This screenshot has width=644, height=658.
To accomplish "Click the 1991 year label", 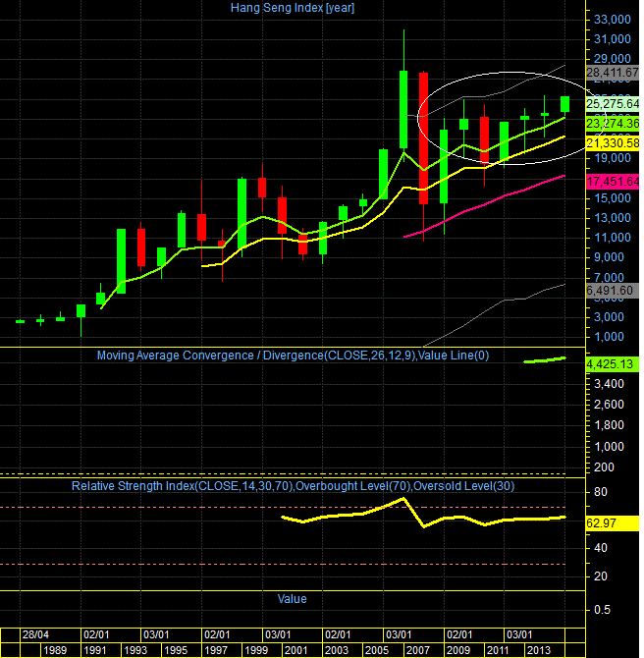I will click(x=95, y=650).
